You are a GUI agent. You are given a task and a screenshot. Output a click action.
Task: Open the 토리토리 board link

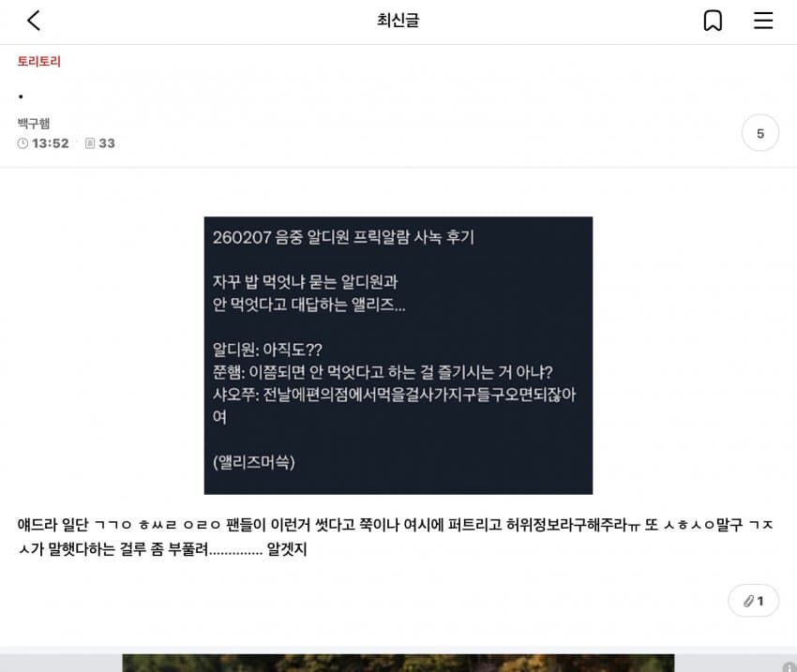pyautogui.click(x=39, y=62)
